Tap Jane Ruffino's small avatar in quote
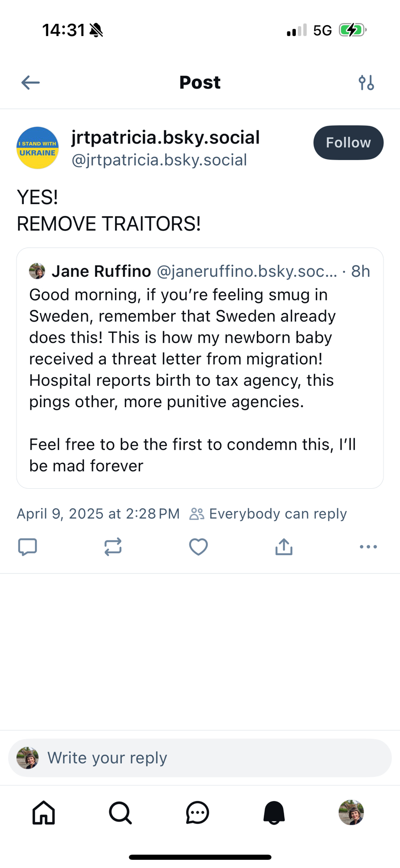400x868 pixels. pyautogui.click(x=37, y=271)
